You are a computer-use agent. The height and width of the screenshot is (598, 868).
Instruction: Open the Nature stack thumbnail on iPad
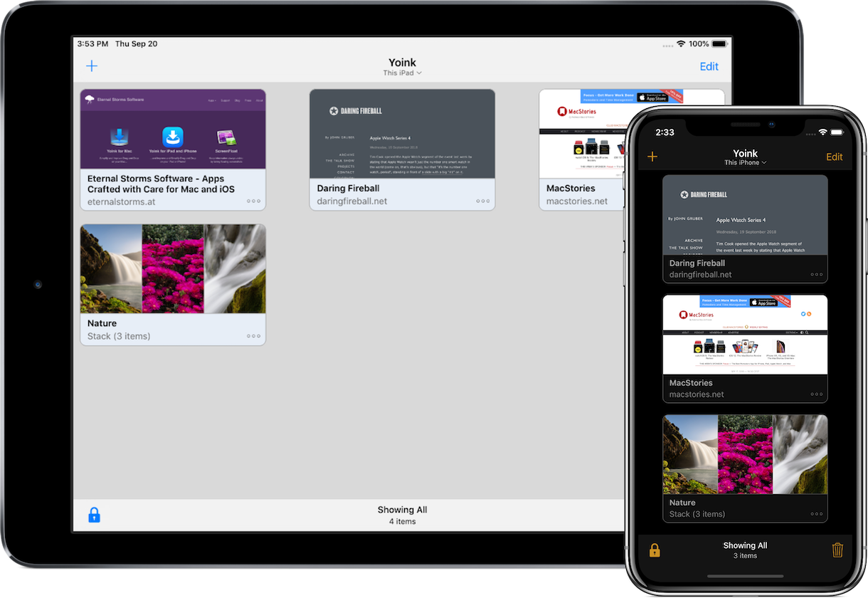[173, 268]
